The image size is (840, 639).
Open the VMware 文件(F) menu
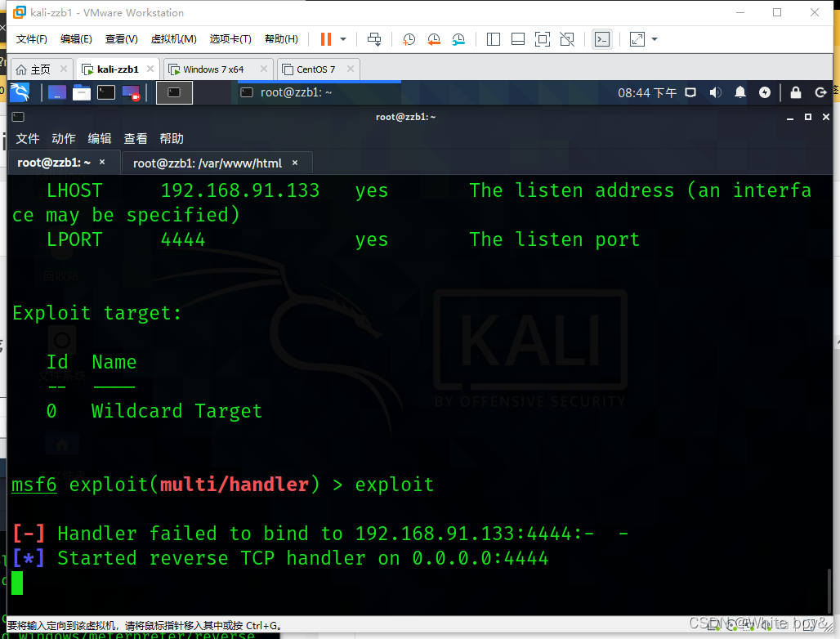pos(32,39)
